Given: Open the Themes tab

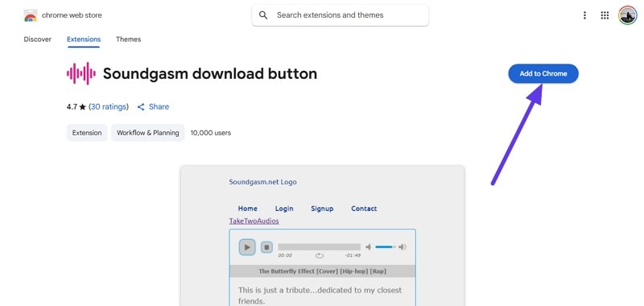Looking at the screenshot, I should [128, 39].
